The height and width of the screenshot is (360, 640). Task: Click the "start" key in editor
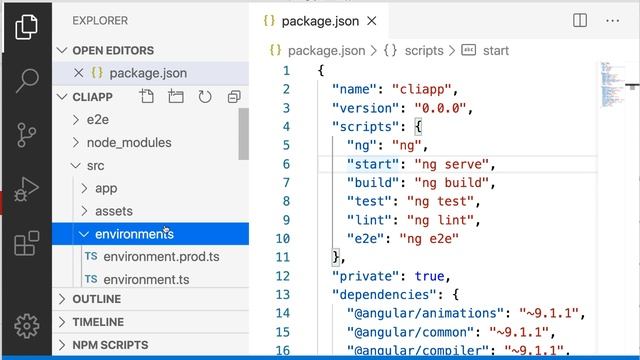[x=373, y=164]
